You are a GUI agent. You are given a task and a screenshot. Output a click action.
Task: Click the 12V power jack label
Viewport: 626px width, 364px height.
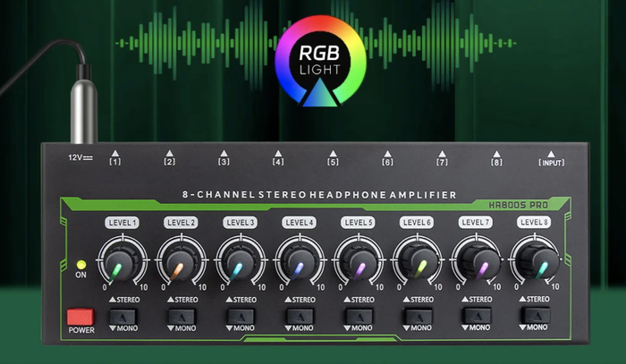pyautogui.click(x=80, y=157)
